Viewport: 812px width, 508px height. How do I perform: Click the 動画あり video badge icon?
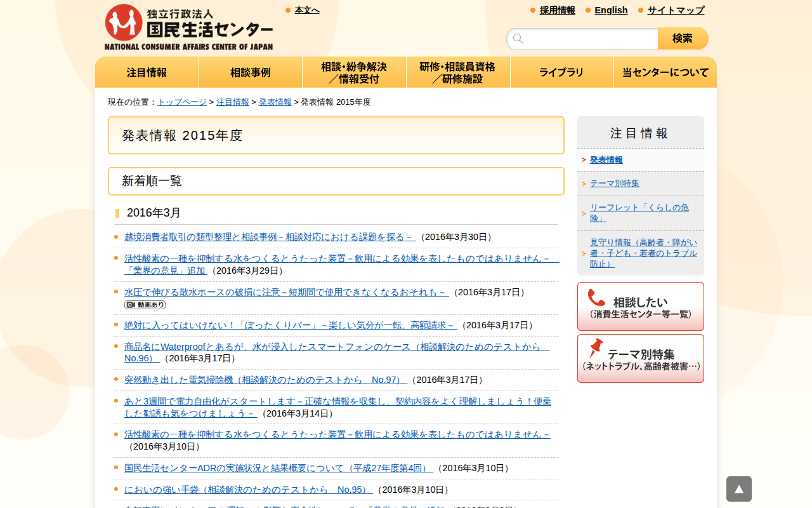pyautogui.click(x=145, y=305)
